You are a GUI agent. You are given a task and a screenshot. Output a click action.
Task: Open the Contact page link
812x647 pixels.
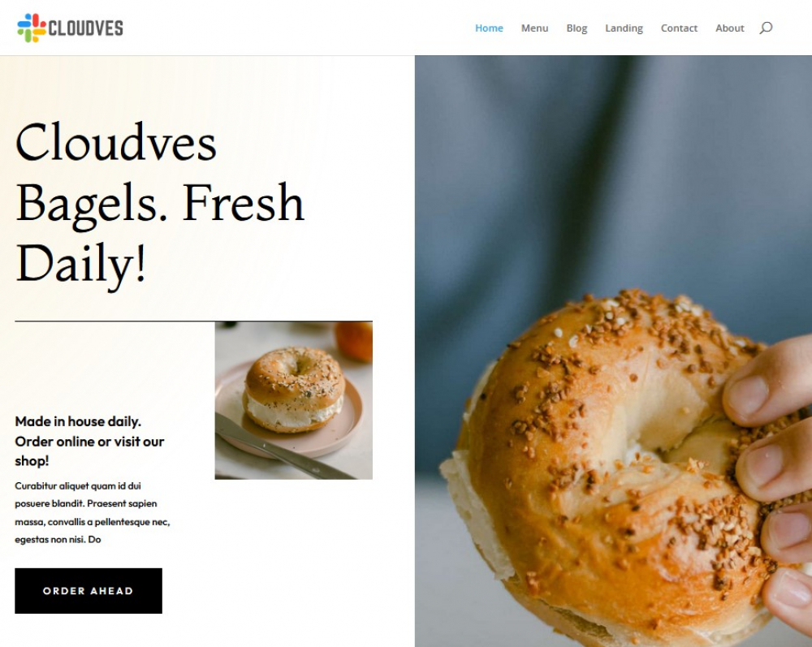tap(679, 28)
